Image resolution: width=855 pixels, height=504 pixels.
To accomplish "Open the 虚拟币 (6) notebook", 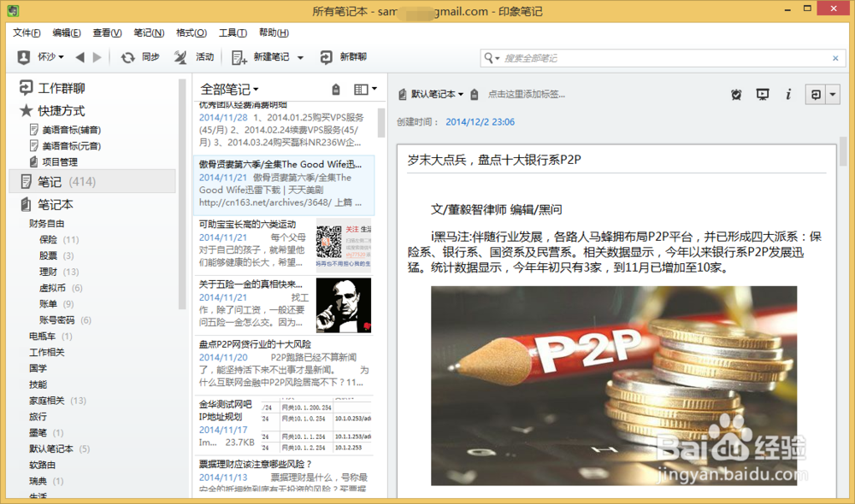I will point(61,288).
